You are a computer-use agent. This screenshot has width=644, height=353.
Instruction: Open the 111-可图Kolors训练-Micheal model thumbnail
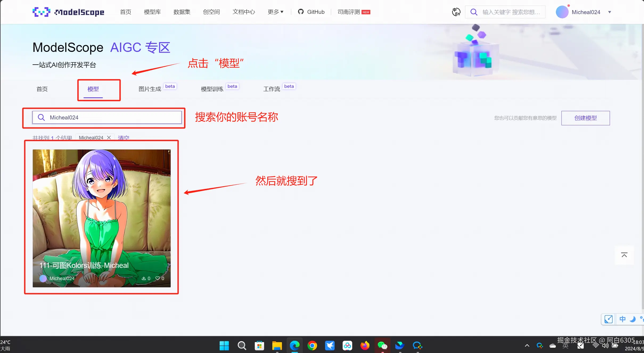(x=101, y=207)
